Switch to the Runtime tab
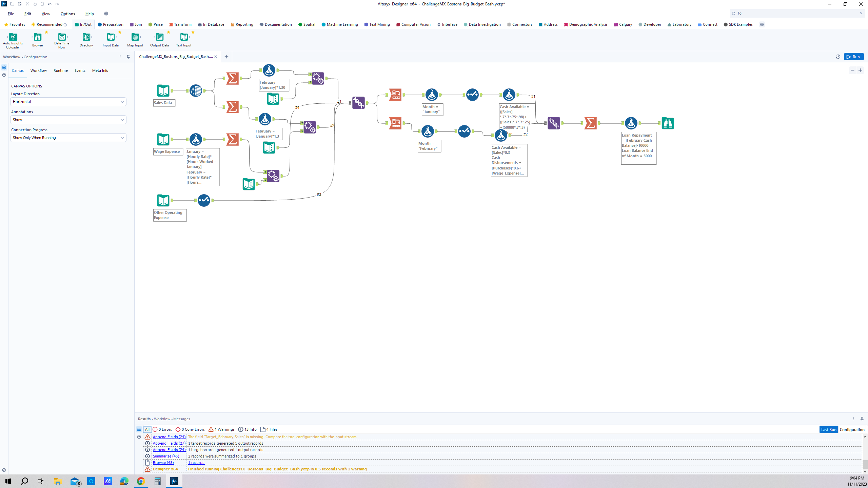868x488 pixels. [x=60, y=70]
